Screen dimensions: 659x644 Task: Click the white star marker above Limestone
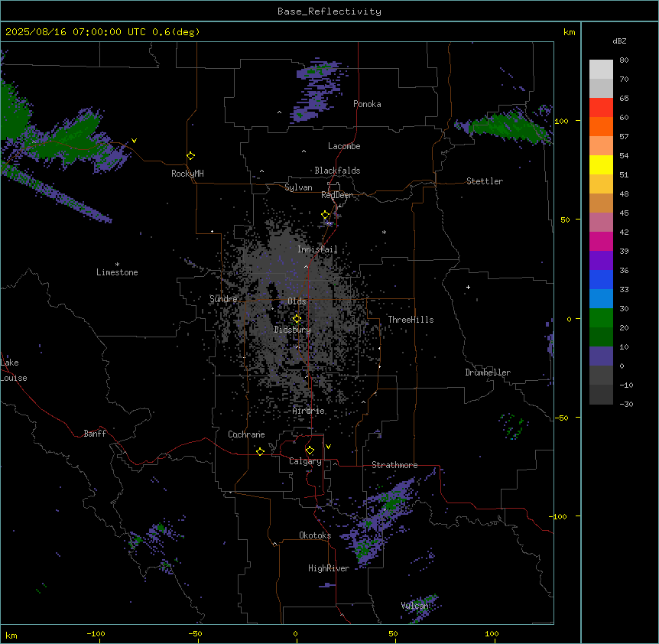click(117, 265)
